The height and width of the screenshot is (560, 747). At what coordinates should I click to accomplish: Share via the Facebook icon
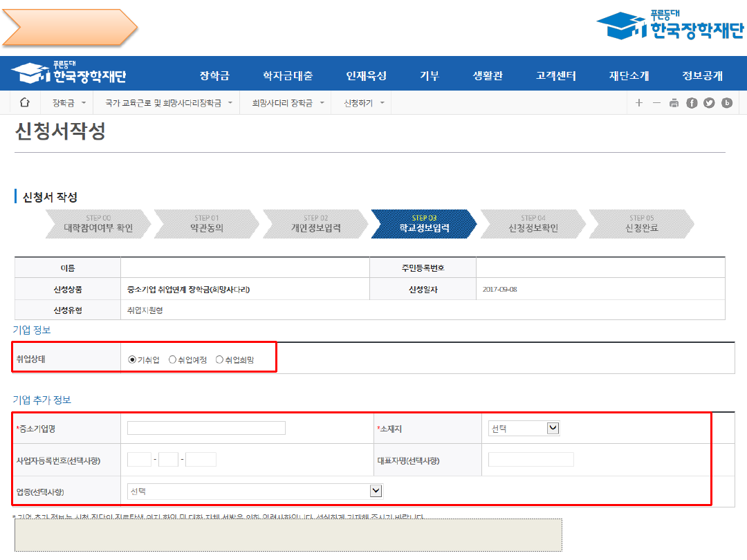[692, 103]
